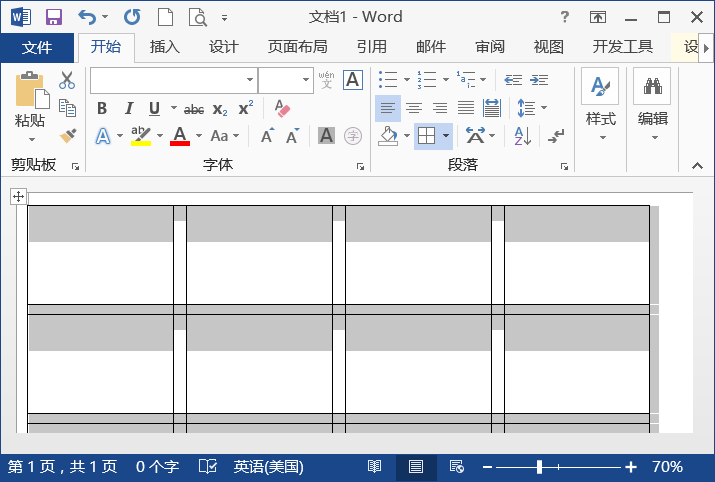
Task: Click the Undo arrow icon
Action: coord(87,17)
